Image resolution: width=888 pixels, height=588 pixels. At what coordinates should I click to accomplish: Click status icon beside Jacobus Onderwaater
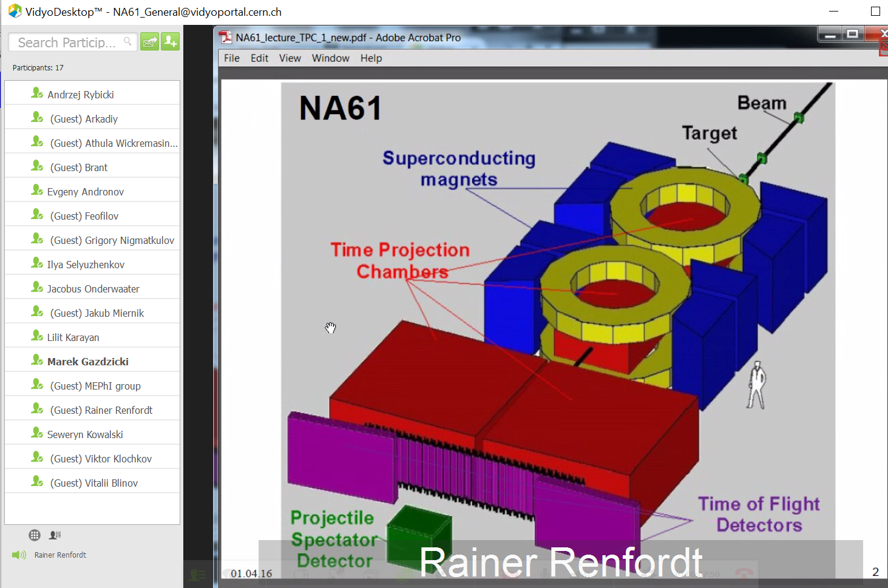[37, 288]
